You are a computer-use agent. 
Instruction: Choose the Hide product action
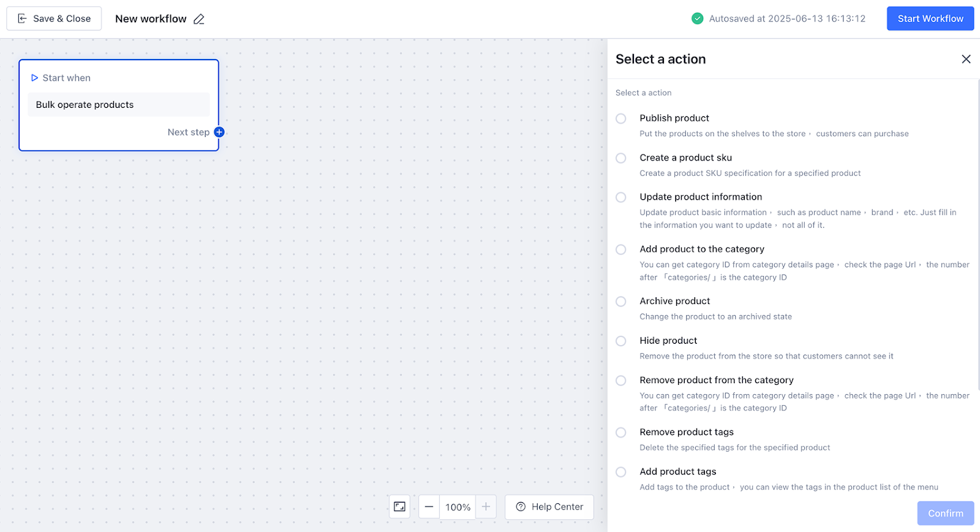tap(621, 341)
